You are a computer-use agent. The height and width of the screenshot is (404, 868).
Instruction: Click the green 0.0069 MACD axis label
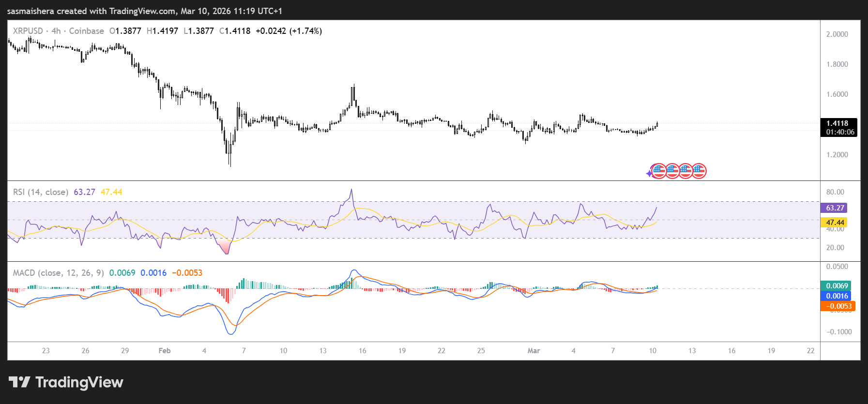coord(836,286)
